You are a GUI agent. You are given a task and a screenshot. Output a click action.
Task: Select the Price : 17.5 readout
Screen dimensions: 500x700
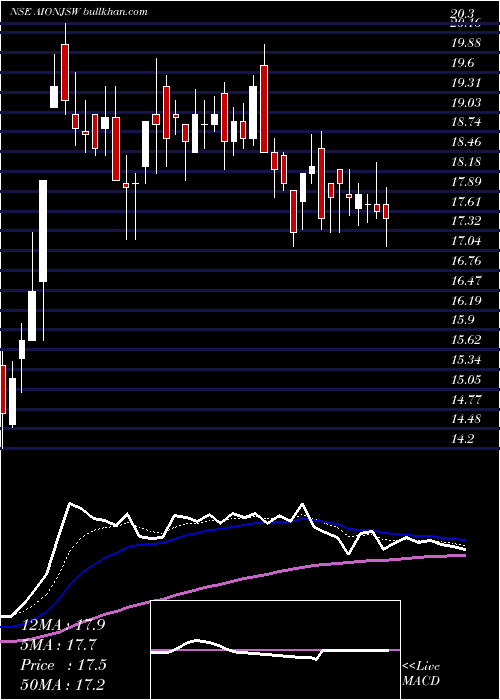coord(63,665)
